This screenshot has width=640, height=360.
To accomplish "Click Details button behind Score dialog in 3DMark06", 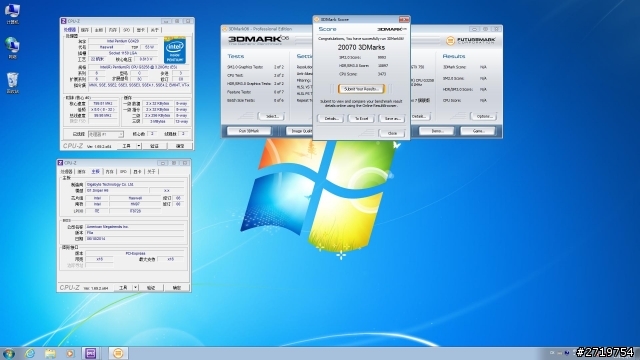I will (x=420, y=116).
